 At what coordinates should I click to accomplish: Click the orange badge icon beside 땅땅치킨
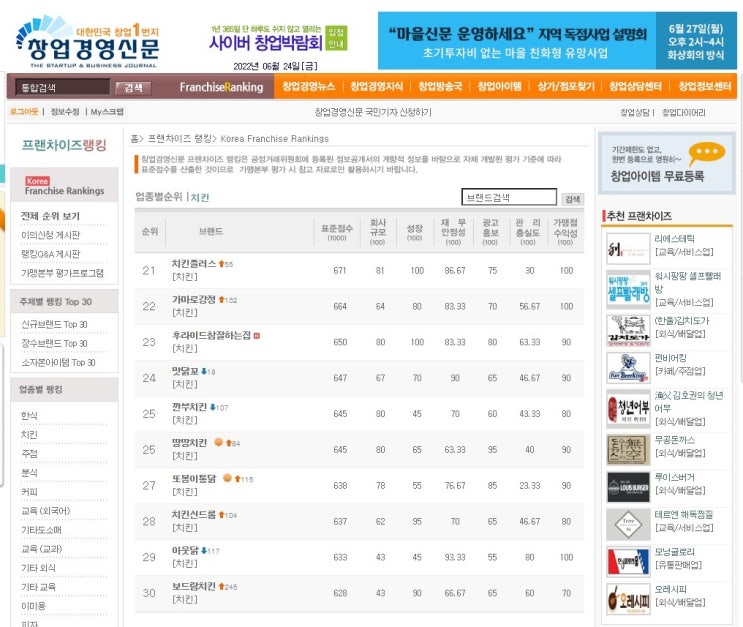(x=218, y=442)
